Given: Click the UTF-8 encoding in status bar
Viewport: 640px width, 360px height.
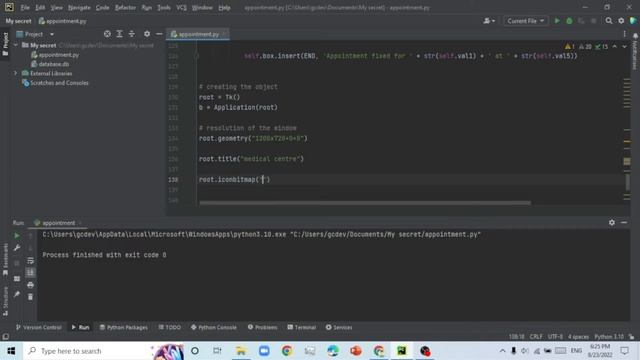Looking at the screenshot, I should 555,337.
